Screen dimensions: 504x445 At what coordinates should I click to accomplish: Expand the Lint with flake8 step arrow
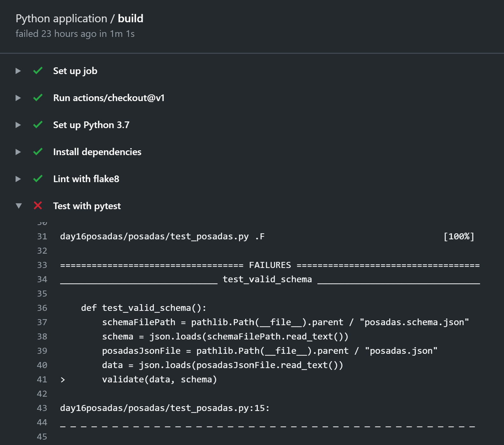coord(18,179)
